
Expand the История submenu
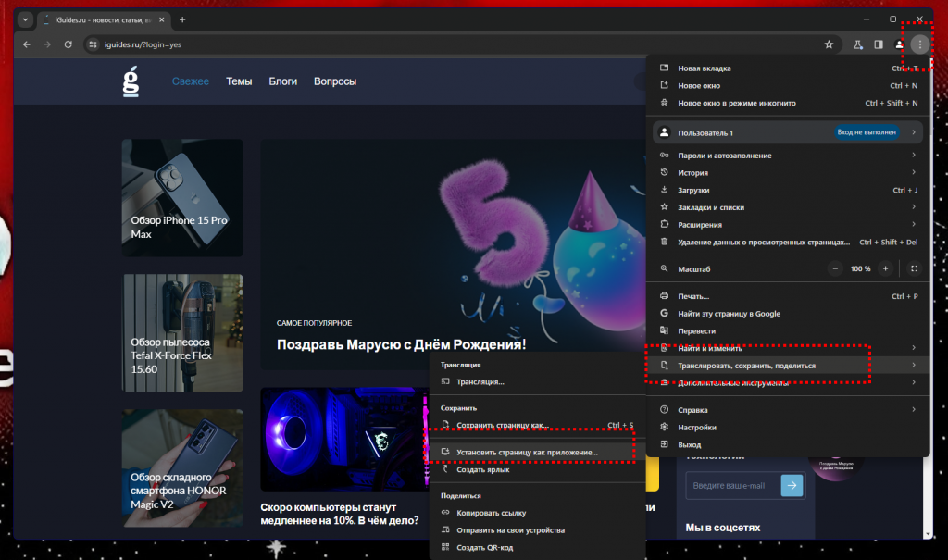(787, 172)
